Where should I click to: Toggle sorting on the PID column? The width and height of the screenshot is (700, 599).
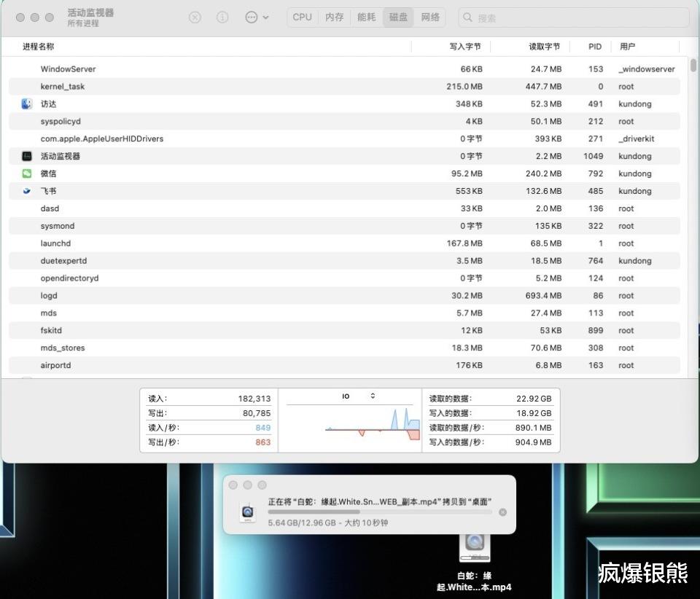click(594, 46)
